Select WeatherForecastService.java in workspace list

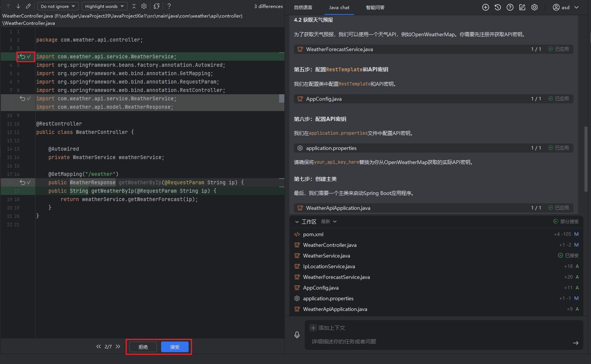(x=436, y=277)
